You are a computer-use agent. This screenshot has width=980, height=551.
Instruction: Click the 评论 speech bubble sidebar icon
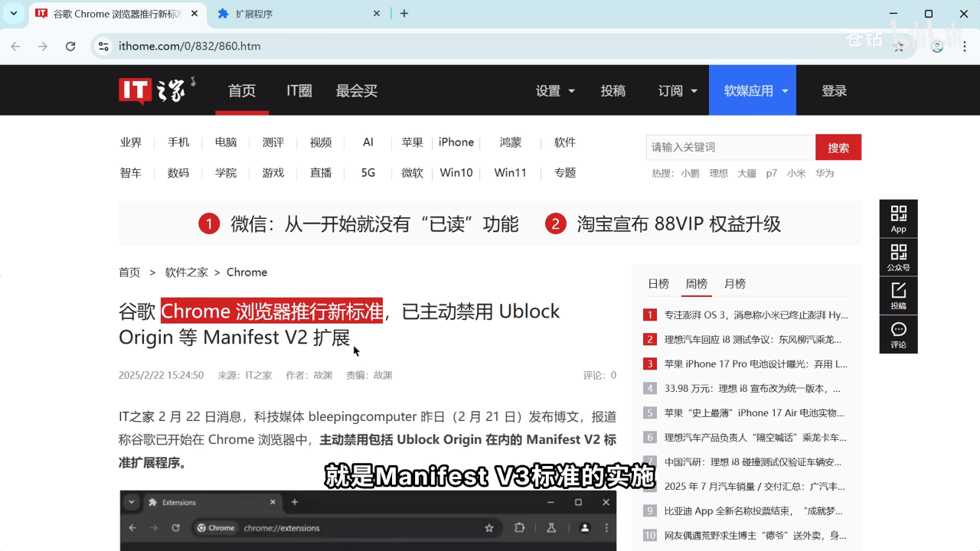[899, 334]
